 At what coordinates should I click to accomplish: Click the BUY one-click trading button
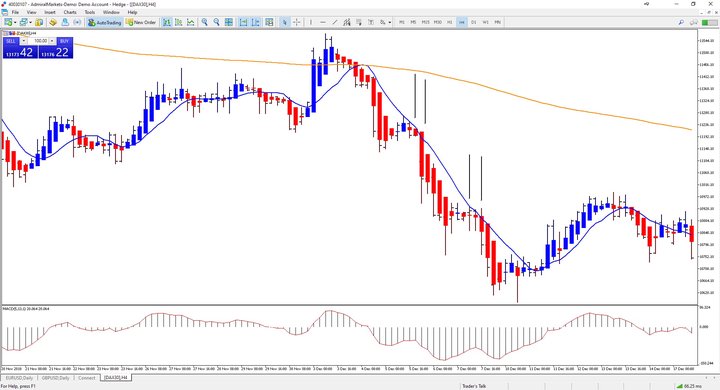[64, 41]
